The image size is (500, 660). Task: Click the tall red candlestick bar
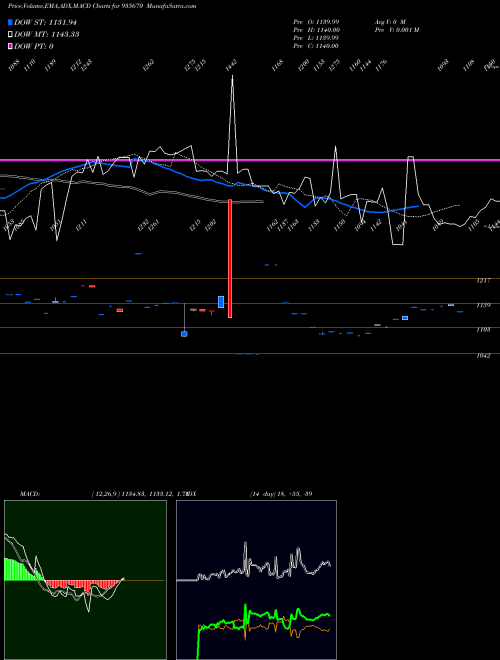click(230, 258)
